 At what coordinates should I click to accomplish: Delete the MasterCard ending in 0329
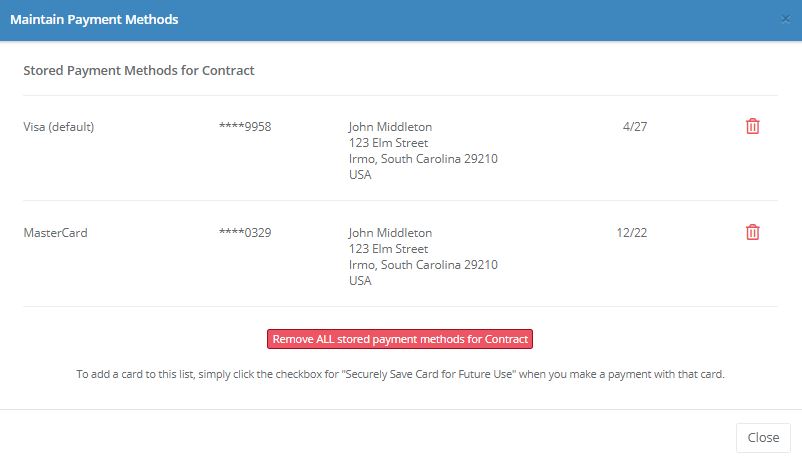coord(753,232)
